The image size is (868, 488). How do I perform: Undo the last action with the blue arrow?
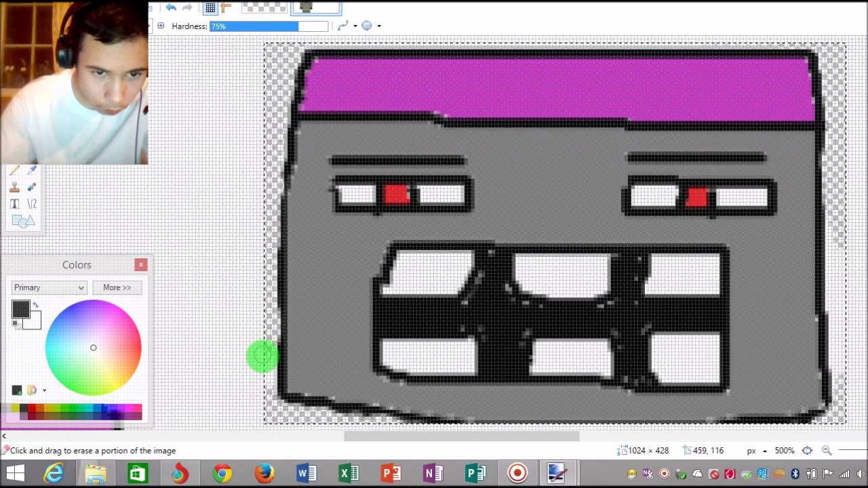click(x=171, y=7)
